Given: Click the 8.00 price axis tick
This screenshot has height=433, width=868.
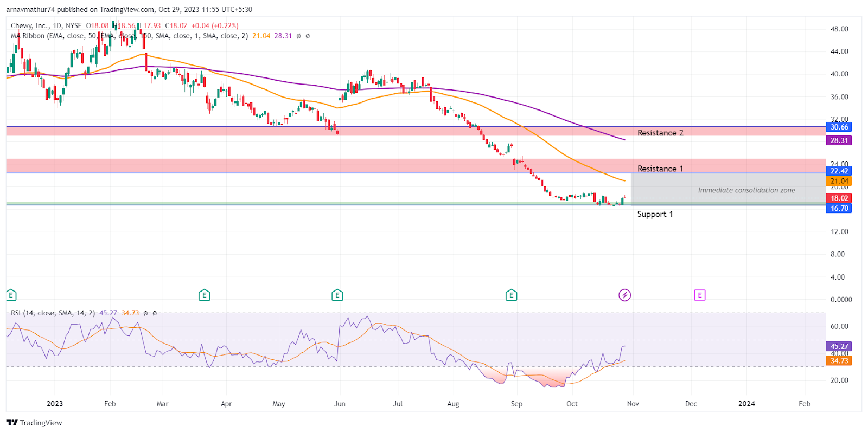Looking at the screenshot, I should click(x=838, y=254).
